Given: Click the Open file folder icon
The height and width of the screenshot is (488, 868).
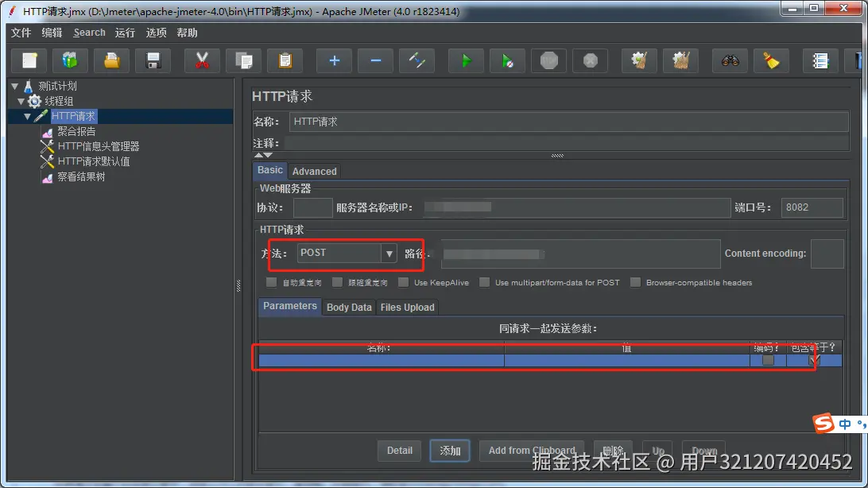Looking at the screenshot, I should point(112,60).
